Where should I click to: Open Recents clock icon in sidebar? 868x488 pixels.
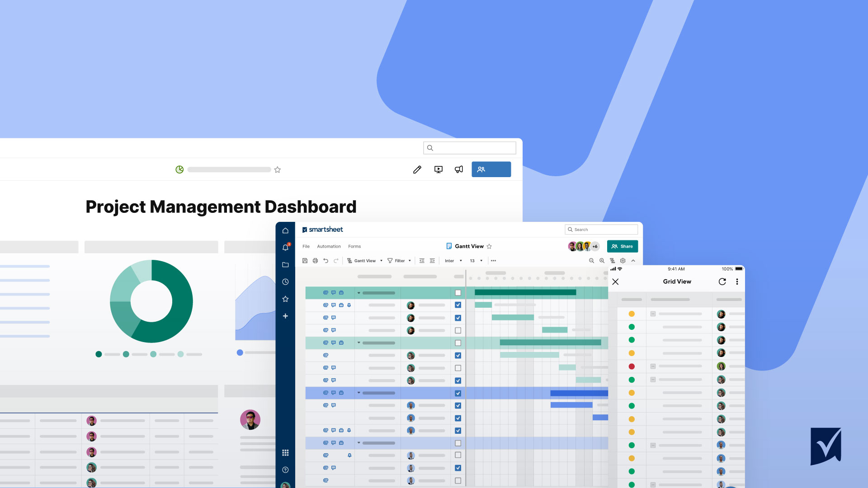(x=285, y=282)
